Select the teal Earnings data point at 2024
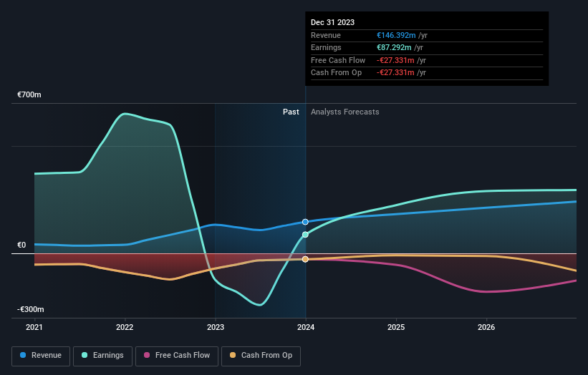 [x=305, y=235]
